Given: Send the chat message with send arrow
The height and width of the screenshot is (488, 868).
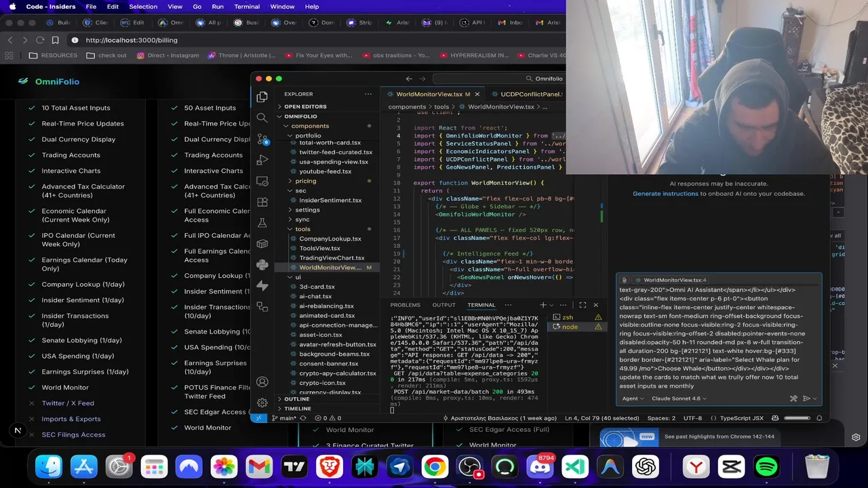Looking at the screenshot, I should pos(806,399).
